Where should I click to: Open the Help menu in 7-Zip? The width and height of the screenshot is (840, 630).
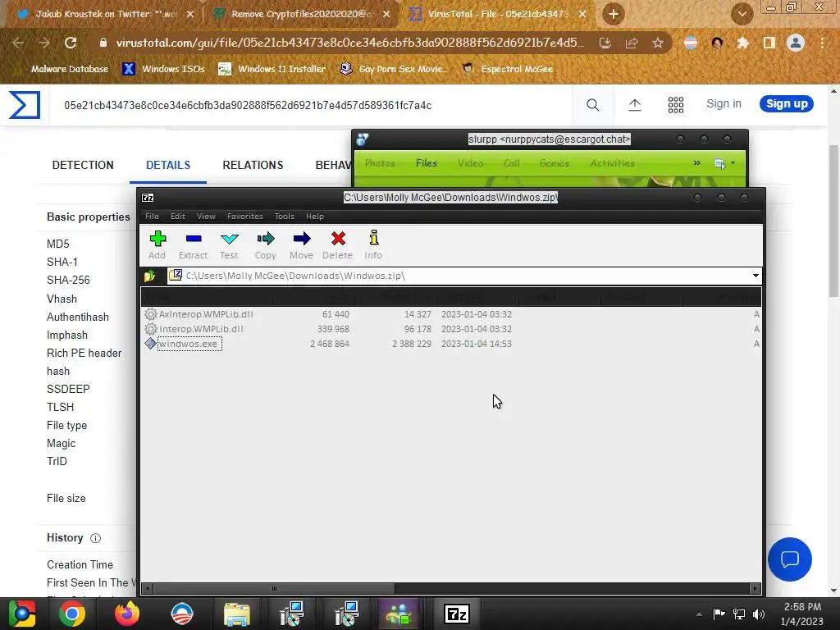point(315,217)
